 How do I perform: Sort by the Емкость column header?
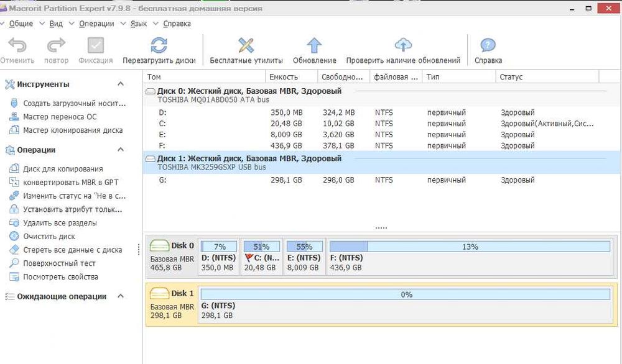pos(291,77)
